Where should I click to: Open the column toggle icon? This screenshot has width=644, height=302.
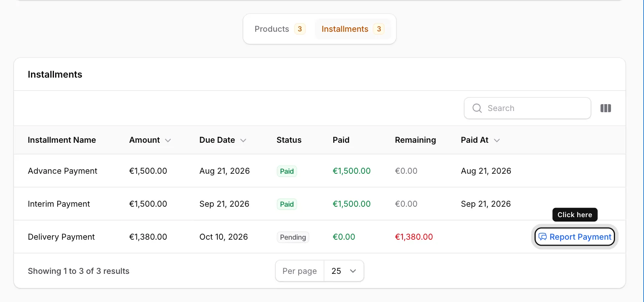click(x=605, y=108)
